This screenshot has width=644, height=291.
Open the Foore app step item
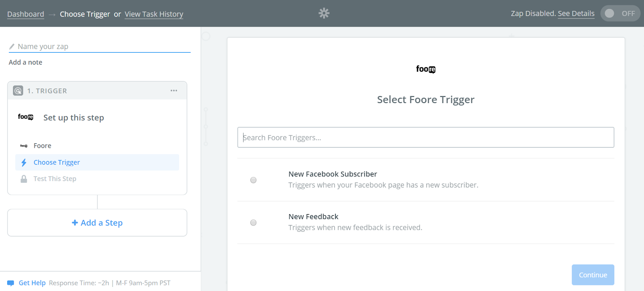42,146
